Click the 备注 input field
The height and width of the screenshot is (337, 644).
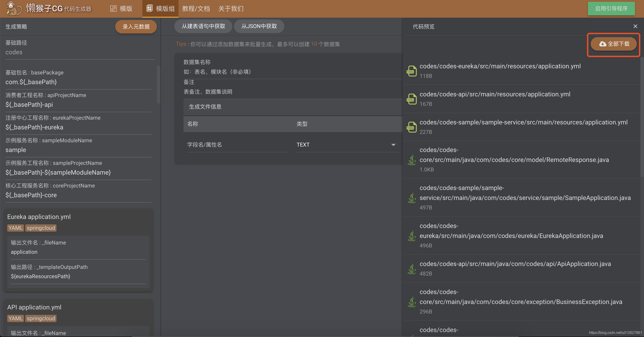(293, 92)
